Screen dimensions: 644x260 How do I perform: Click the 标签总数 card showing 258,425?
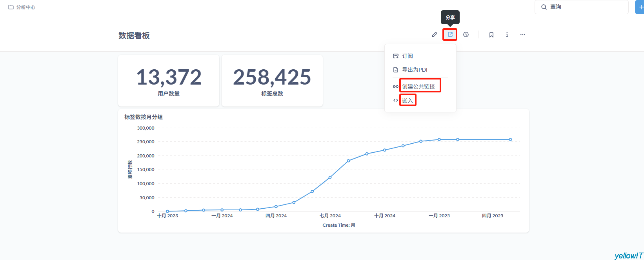pyautogui.click(x=272, y=81)
